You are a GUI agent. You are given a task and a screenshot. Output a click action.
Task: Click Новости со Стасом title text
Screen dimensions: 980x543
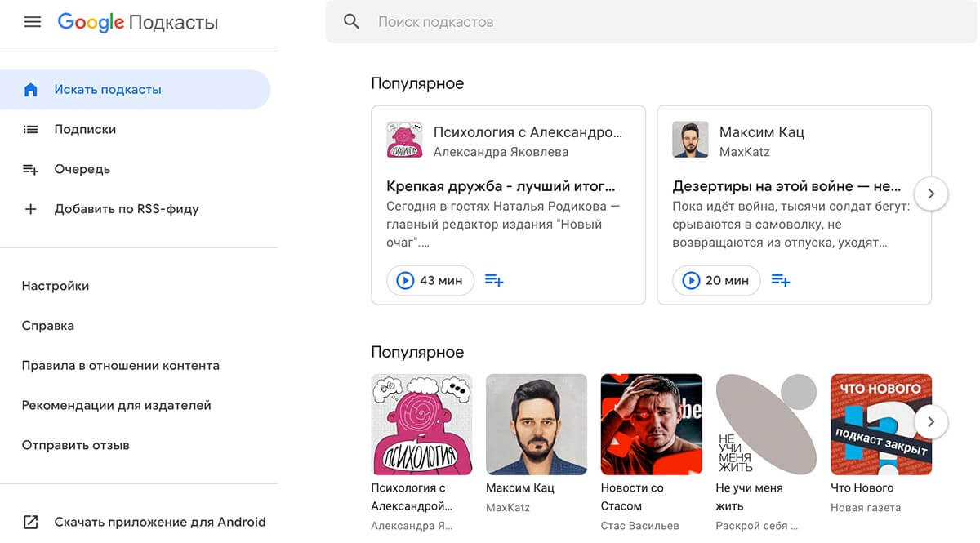coord(632,496)
